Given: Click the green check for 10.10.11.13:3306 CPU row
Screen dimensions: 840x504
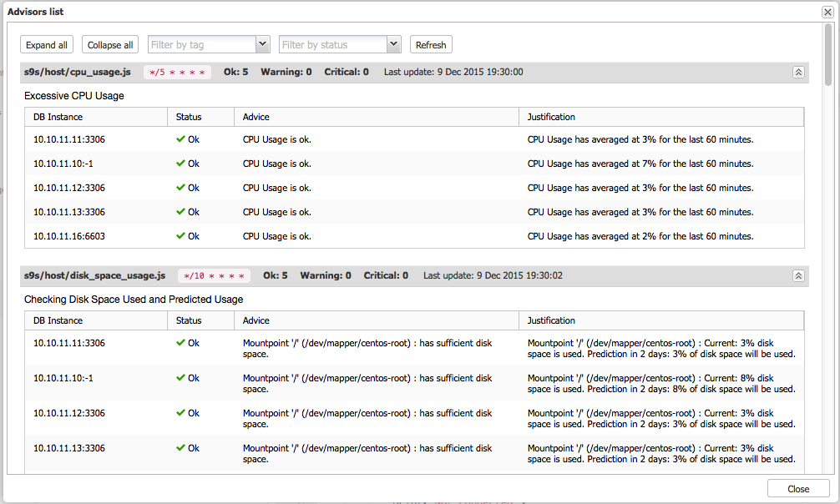Looking at the screenshot, I should point(180,212).
